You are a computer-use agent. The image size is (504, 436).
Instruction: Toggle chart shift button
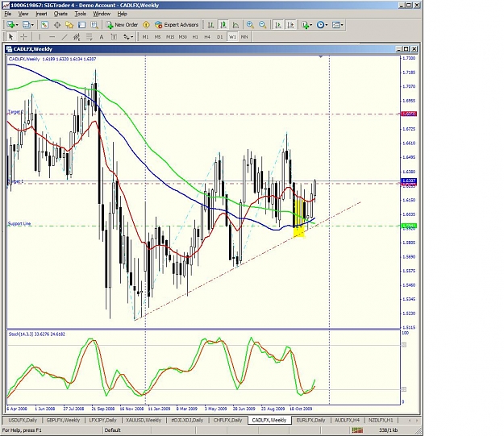point(290,25)
